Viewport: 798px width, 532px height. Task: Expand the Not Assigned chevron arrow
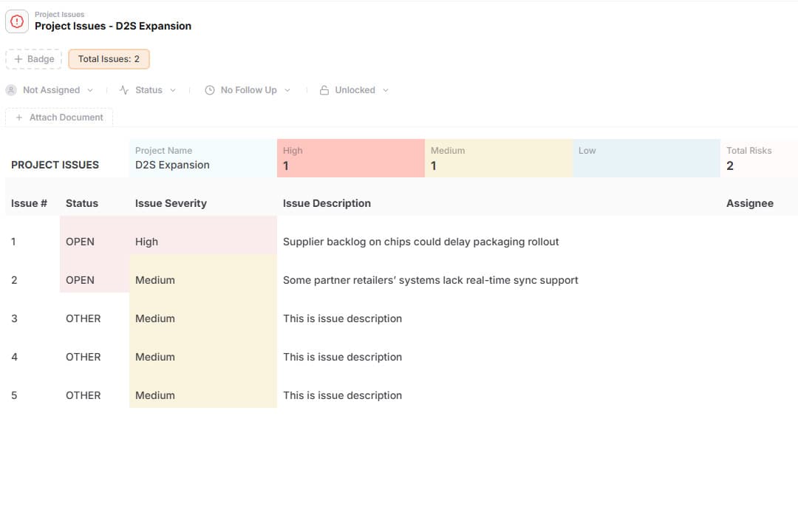pos(90,90)
